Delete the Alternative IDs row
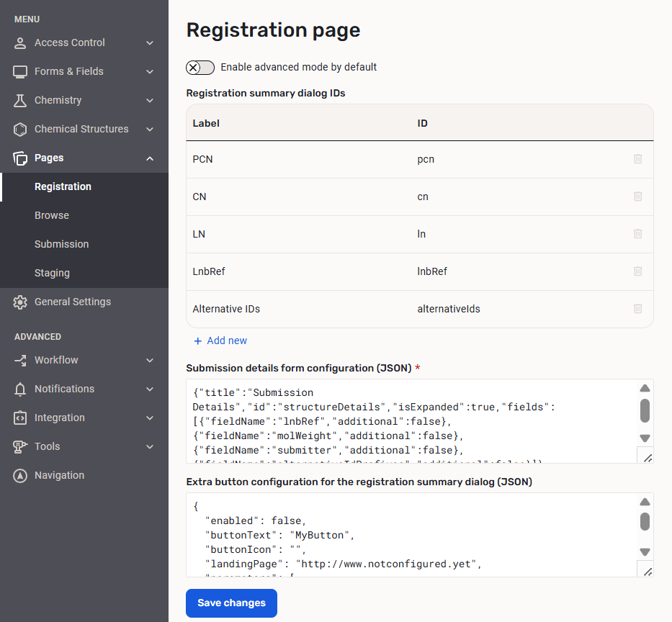Viewport: 672px width, 622px height. (x=637, y=309)
